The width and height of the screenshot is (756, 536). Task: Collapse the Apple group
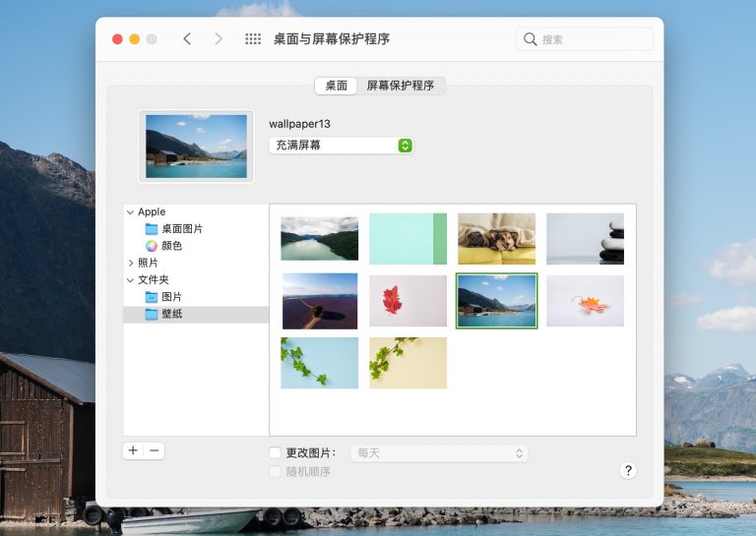tap(130, 211)
